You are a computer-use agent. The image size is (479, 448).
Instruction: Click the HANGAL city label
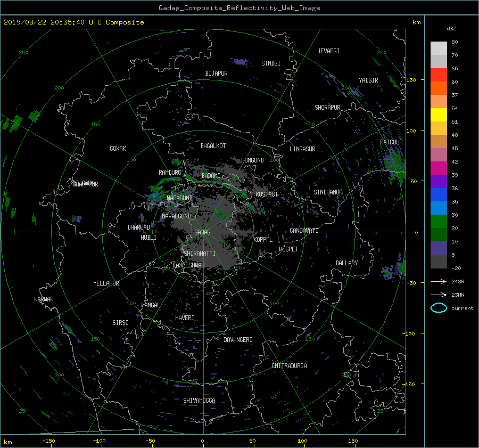tap(150, 305)
